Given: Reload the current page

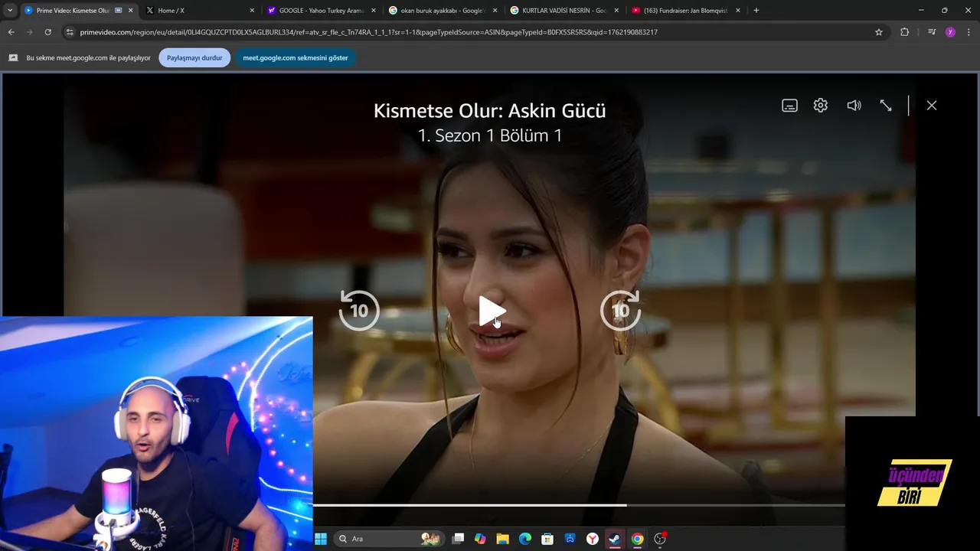Looking at the screenshot, I should [47, 32].
